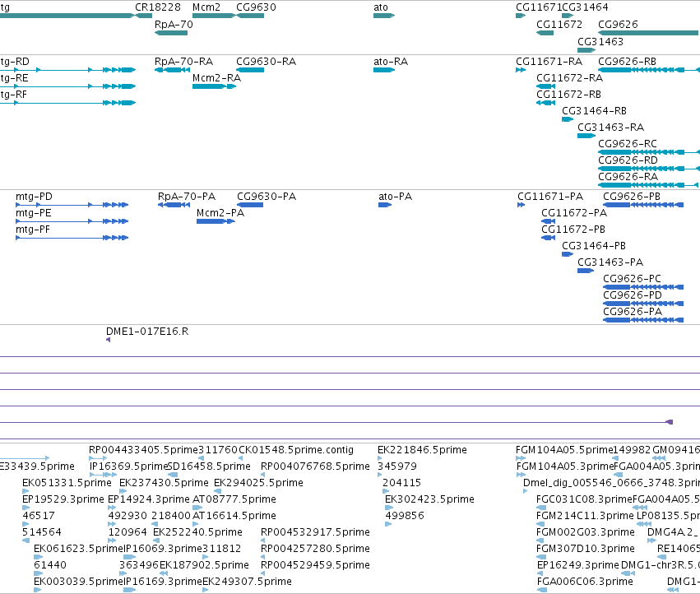
Task: Click transcript CG9626-RA
Action: (x=628, y=177)
